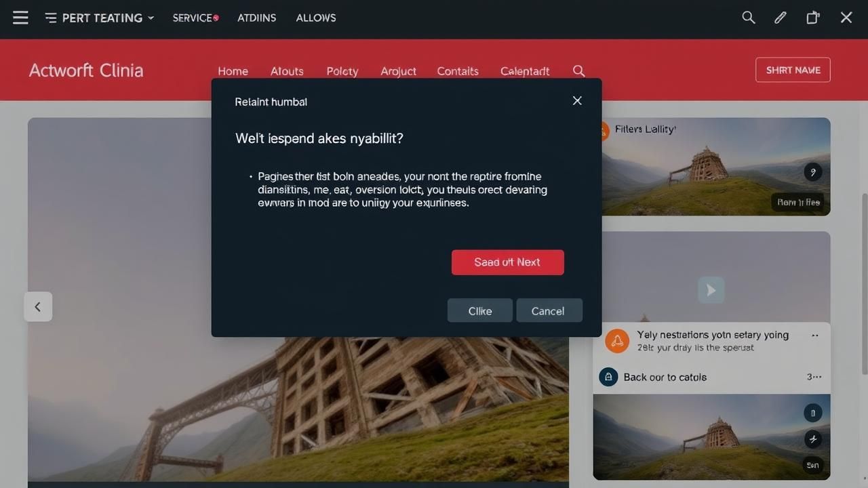The width and height of the screenshot is (868, 488).
Task: Open options dots on Yely nestrations notification
Action: coord(814,335)
